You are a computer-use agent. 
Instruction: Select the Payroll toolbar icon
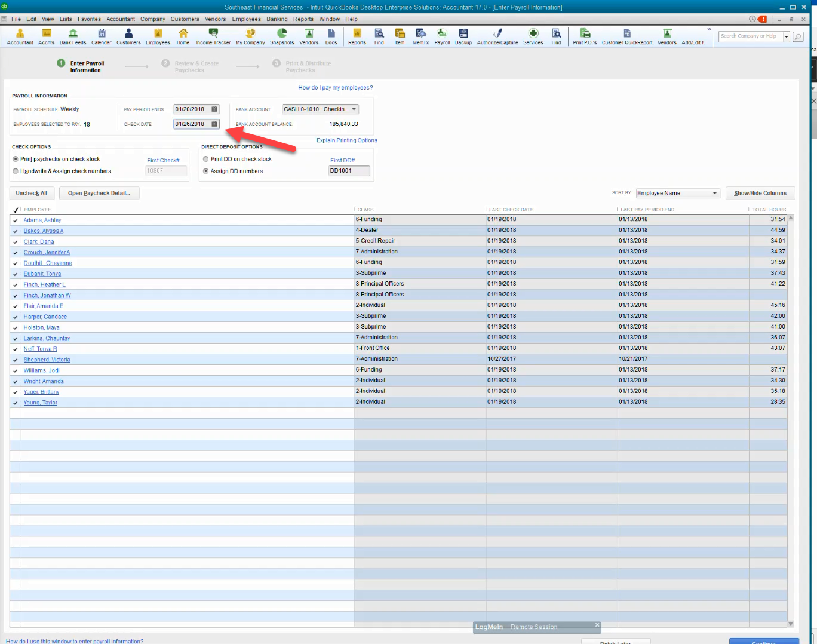tap(441, 36)
